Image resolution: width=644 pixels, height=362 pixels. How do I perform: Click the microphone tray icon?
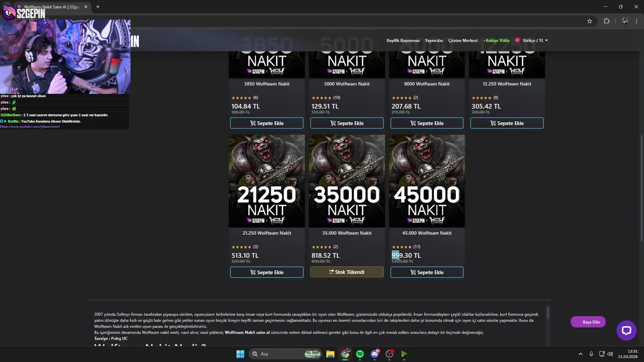(x=591, y=354)
